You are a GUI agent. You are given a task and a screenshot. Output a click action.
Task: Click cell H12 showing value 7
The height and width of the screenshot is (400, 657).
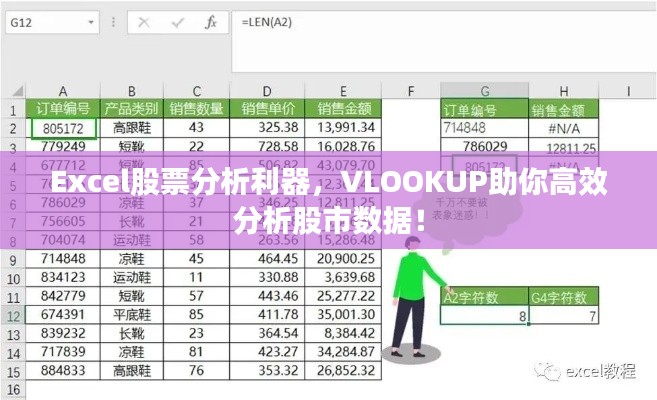point(564,316)
